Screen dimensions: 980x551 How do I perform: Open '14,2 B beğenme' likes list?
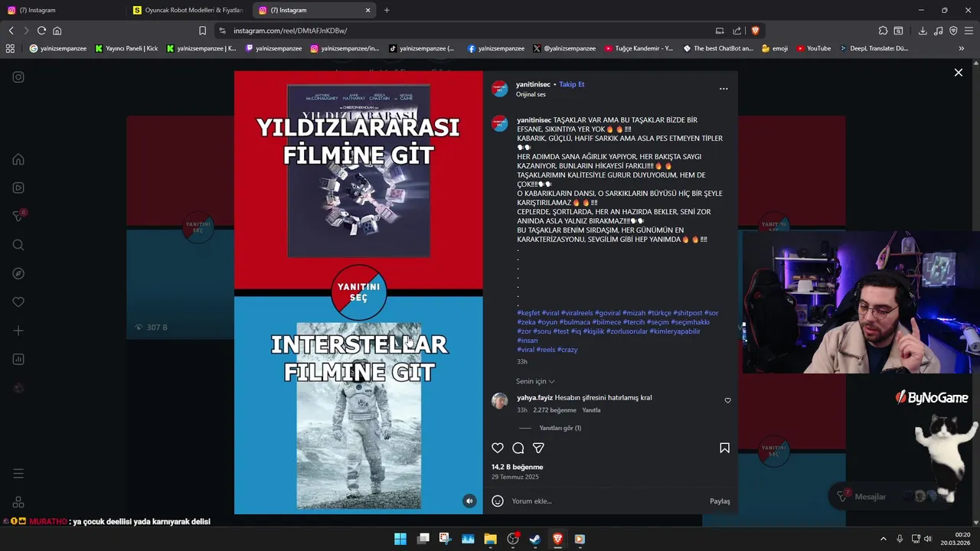(517, 467)
